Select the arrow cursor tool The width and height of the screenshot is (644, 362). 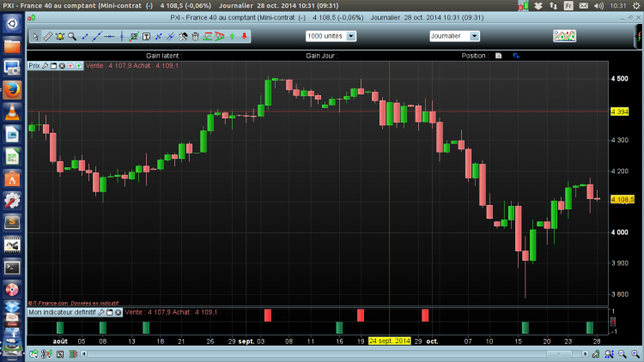click(35, 37)
